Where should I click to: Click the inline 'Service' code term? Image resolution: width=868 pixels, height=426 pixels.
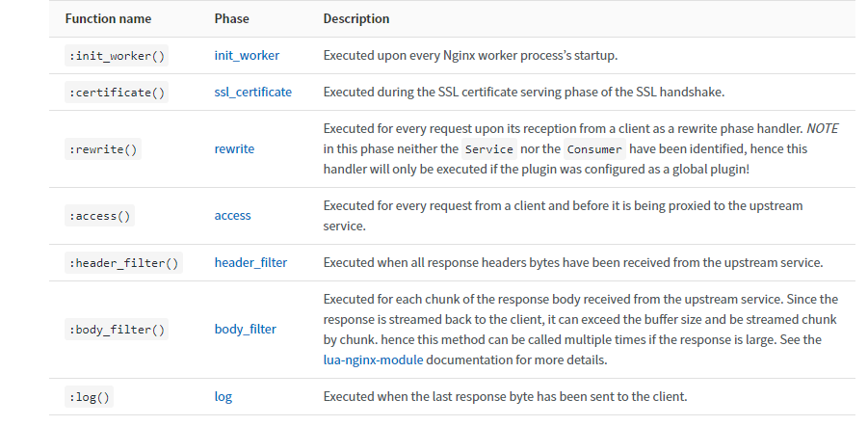point(489,149)
